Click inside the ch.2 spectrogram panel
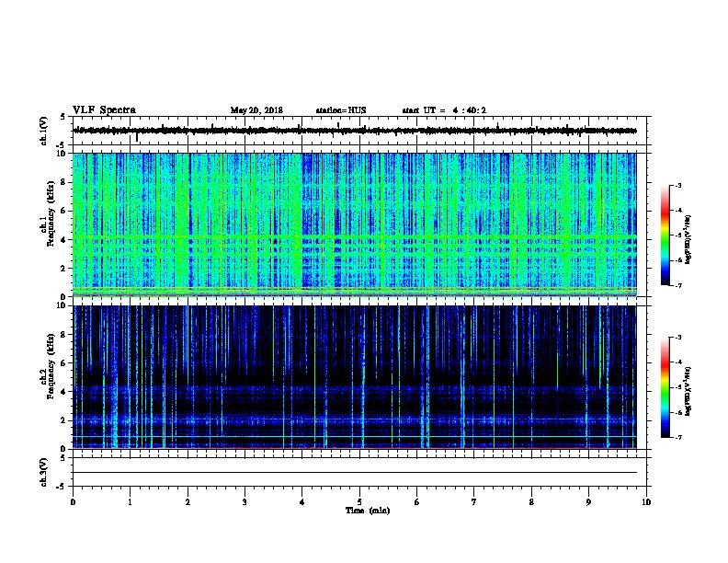Screen dimensions: 728x563 tap(354, 377)
